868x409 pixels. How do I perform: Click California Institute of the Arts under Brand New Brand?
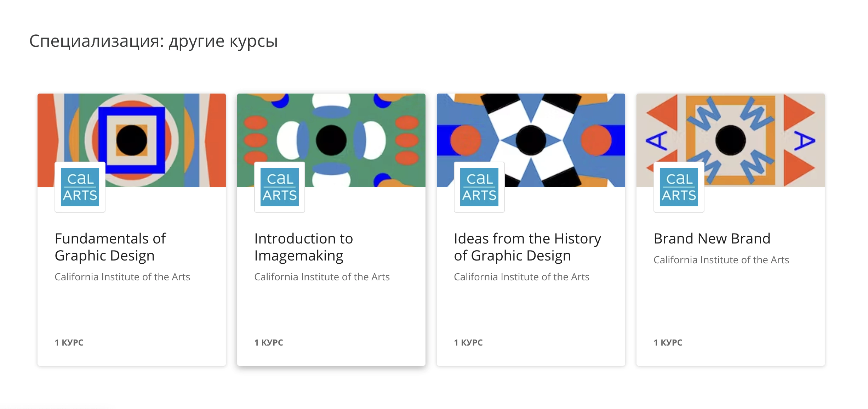click(x=721, y=260)
